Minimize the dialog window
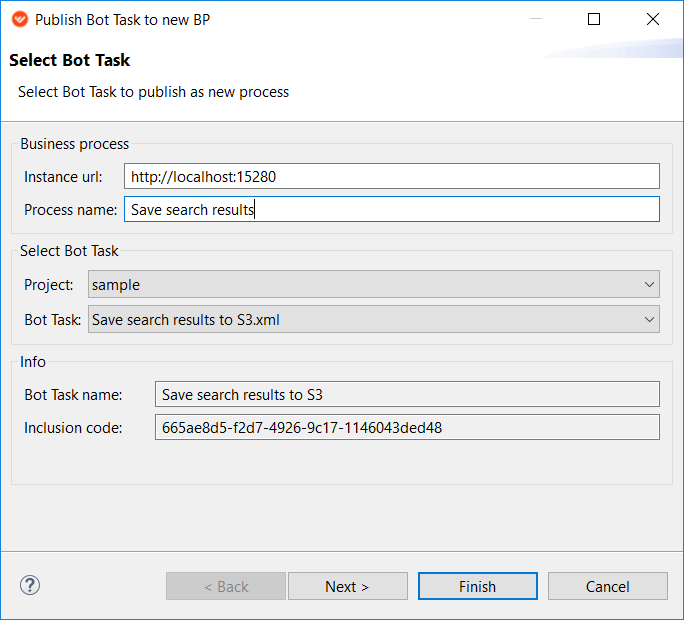Image resolution: width=684 pixels, height=620 pixels. pyautogui.click(x=536, y=19)
